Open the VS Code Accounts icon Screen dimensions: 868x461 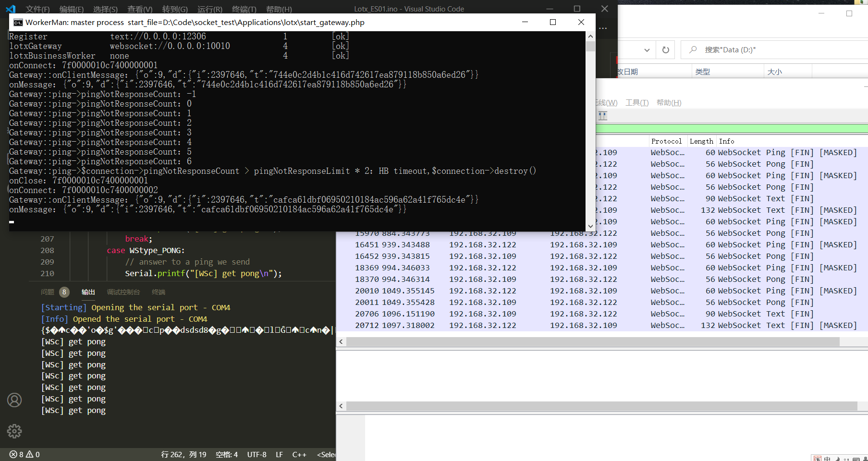tap(14, 400)
